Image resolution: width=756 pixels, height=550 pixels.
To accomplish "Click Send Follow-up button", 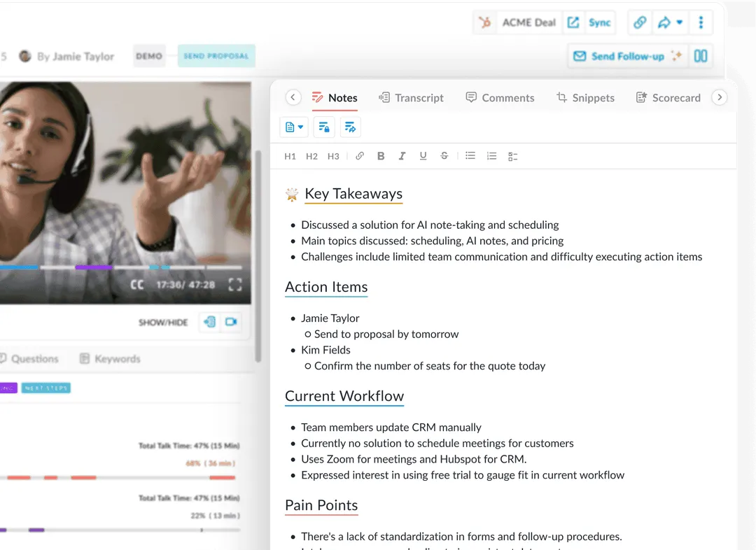I will [x=627, y=56].
